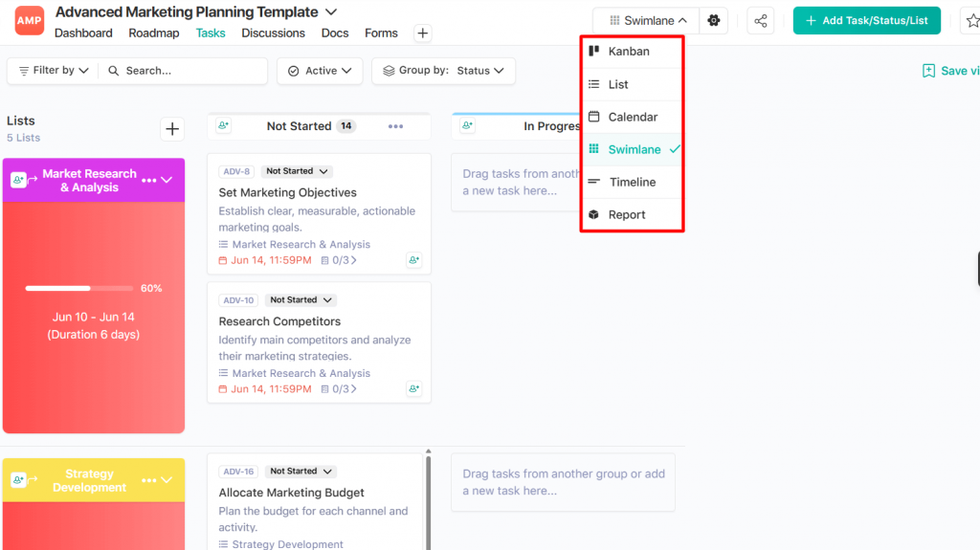Image resolution: width=980 pixels, height=550 pixels.
Task: Change status dropdown on ADV-16 card
Action: (x=301, y=472)
